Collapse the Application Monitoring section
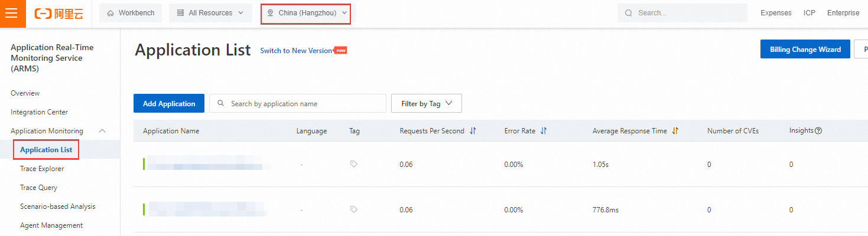 (102, 131)
